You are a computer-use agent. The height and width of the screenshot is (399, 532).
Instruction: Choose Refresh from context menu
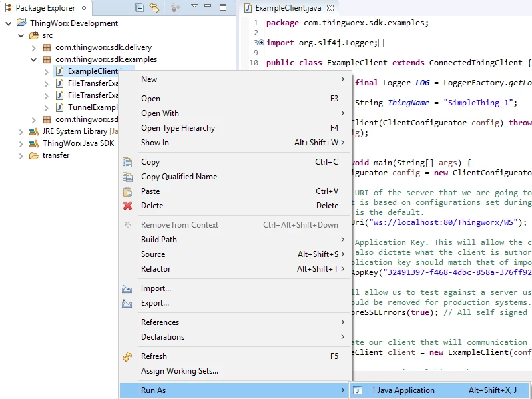point(235,356)
